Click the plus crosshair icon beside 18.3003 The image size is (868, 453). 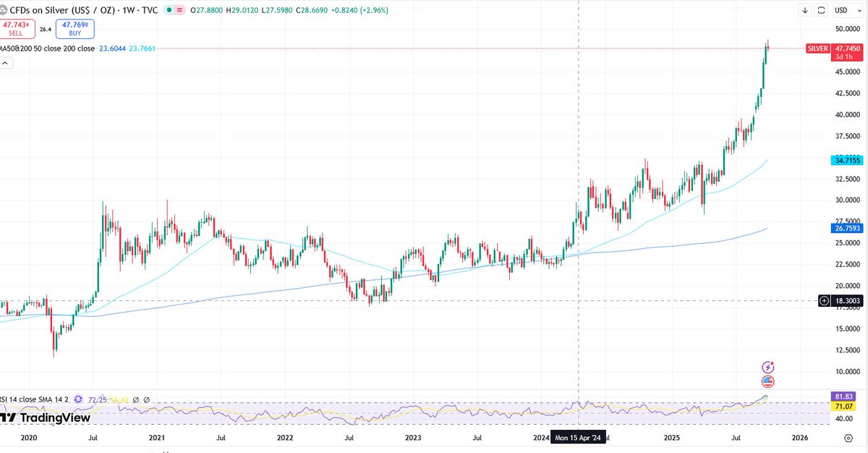click(825, 300)
